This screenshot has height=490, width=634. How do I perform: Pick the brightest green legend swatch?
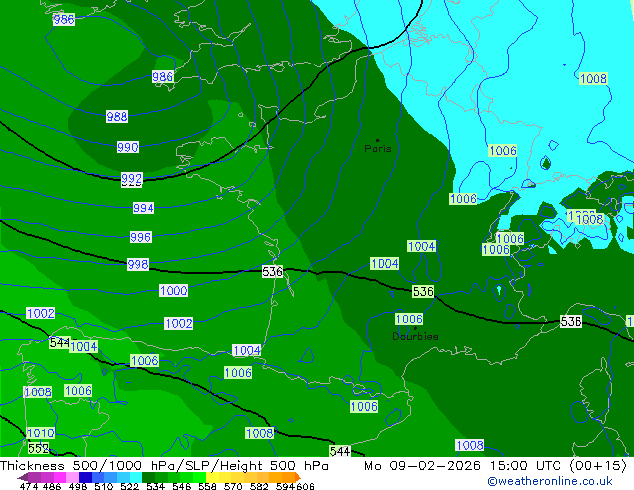click(x=199, y=477)
